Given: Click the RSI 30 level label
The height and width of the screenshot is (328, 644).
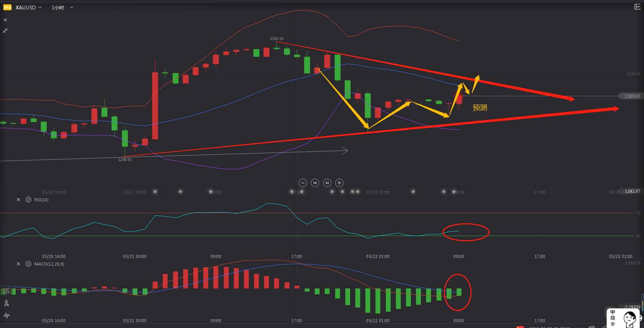Looking at the screenshot, I should pyautogui.click(x=638, y=236).
